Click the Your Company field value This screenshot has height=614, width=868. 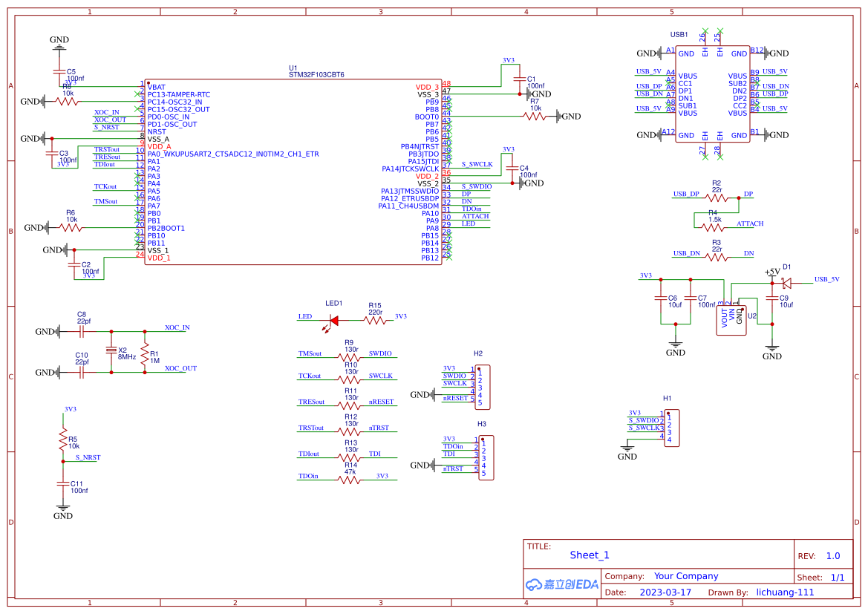[x=686, y=576]
